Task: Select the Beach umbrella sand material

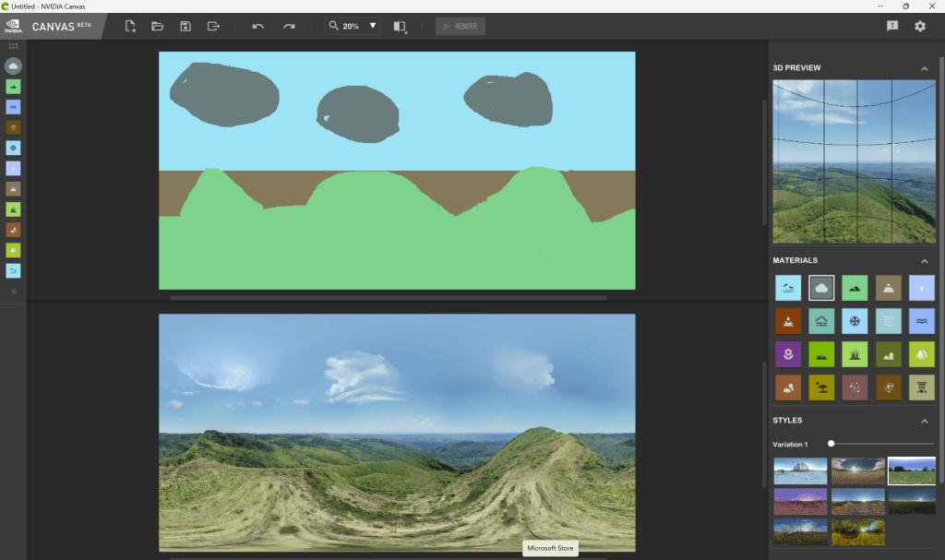Action: pos(821,387)
